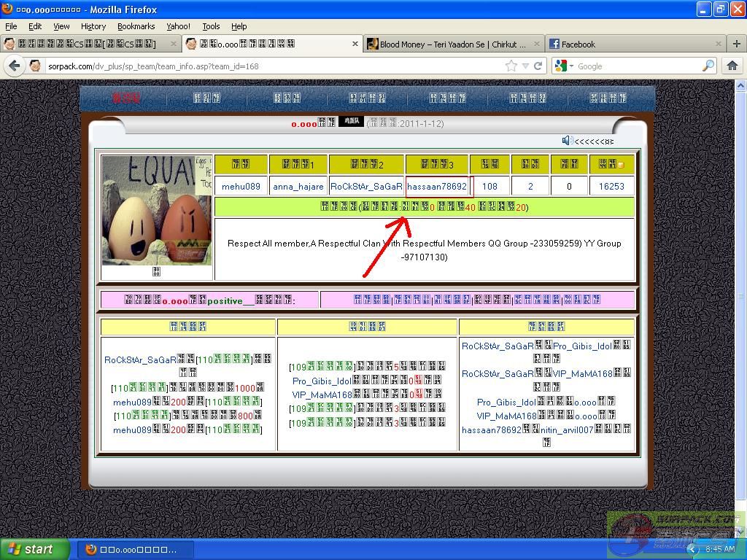
Task: Expand the URL history dropdown arrow
Action: click(x=525, y=66)
